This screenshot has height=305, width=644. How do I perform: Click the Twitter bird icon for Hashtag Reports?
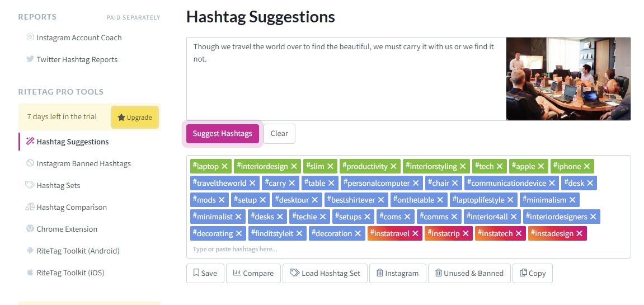[30, 59]
